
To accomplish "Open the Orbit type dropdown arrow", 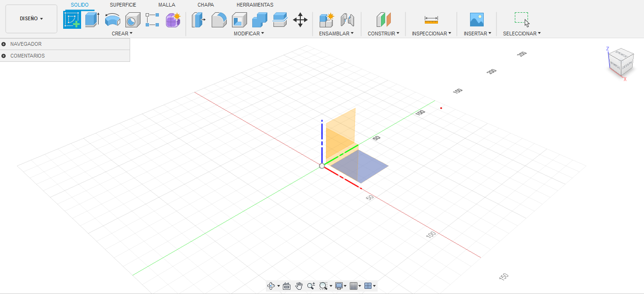I will pyautogui.click(x=279, y=286).
